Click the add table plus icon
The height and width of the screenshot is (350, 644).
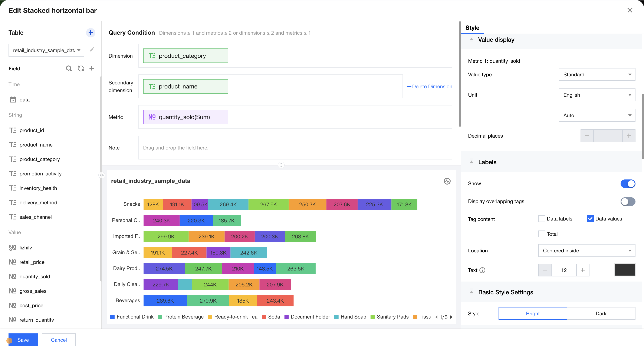91,33
